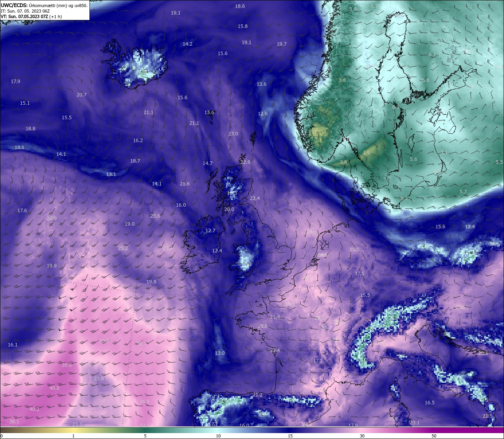
Task: Click the 12.7 value over Ireland
Action: (x=210, y=231)
